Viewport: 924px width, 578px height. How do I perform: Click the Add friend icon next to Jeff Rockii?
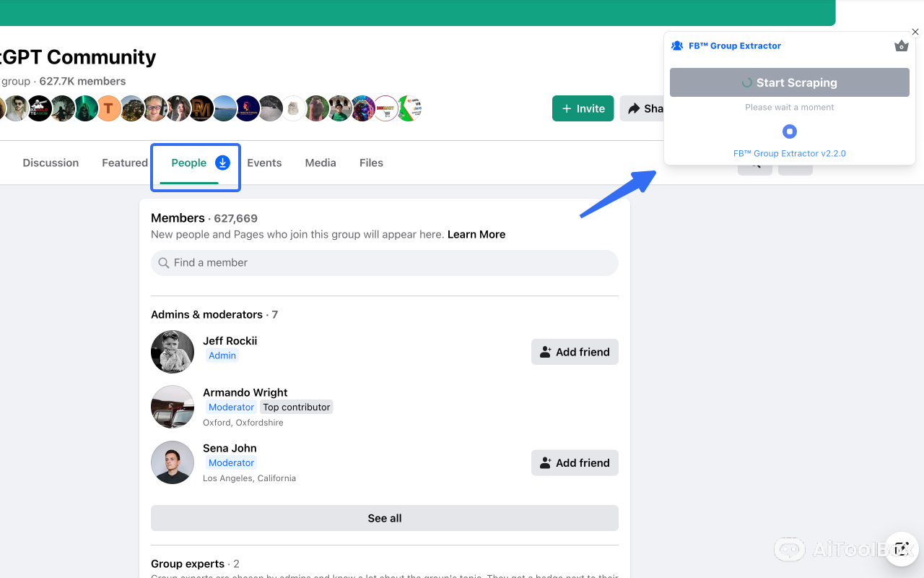click(545, 352)
